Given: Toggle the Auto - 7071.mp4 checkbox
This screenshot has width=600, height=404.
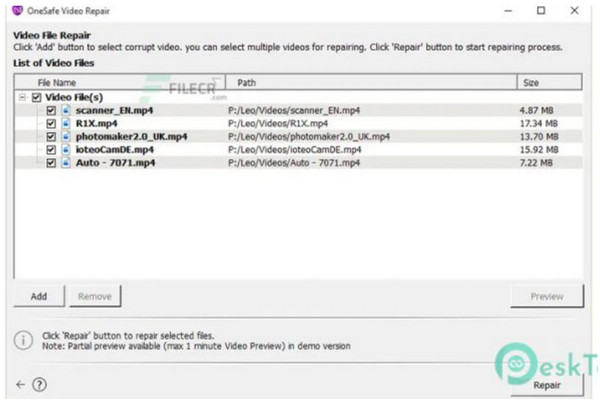Looking at the screenshot, I should click(x=51, y=163).
